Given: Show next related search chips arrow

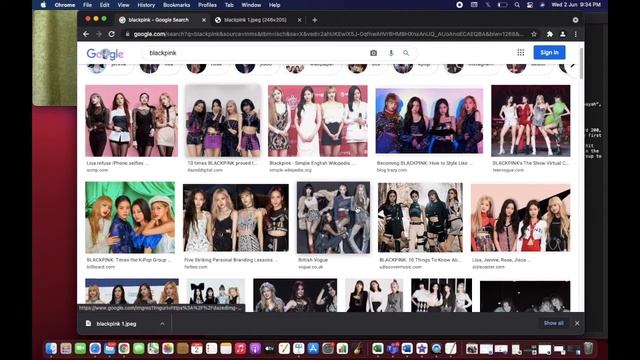Looking at the screenshot, I should 573,65.
